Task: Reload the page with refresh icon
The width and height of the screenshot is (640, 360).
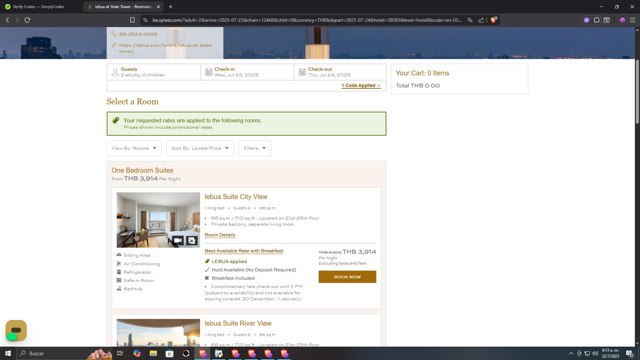Action: (27, 20)
